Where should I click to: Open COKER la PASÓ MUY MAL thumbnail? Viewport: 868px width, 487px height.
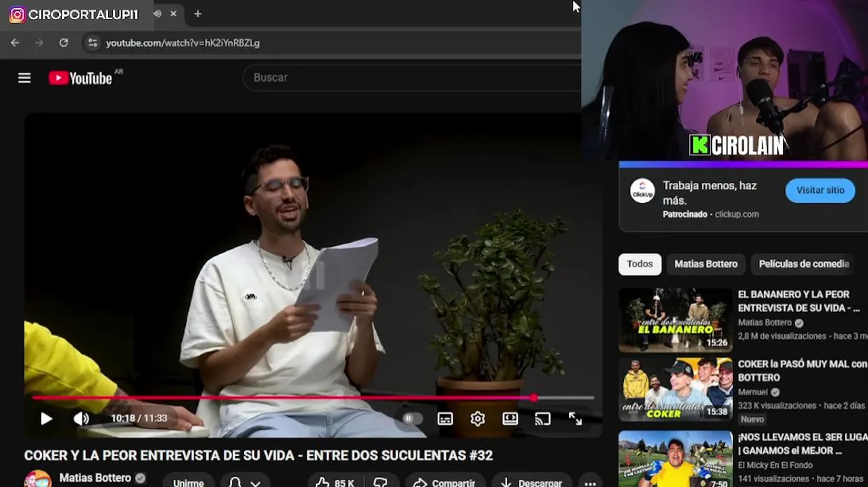(x=675, y=390)
